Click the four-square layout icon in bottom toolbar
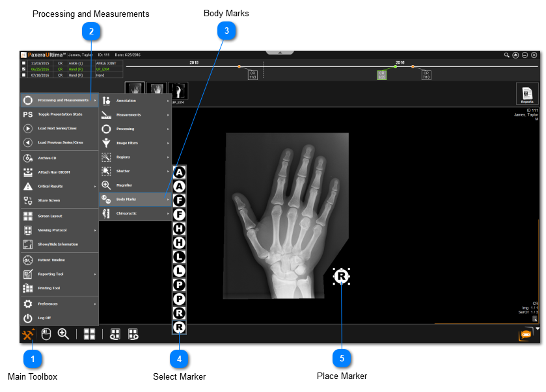The width and height of the screenshot is (546, 392). [89, 334]
